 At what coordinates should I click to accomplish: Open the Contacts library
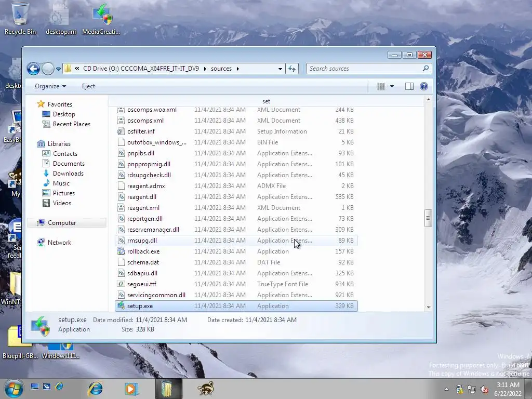(x=60, y=153)
